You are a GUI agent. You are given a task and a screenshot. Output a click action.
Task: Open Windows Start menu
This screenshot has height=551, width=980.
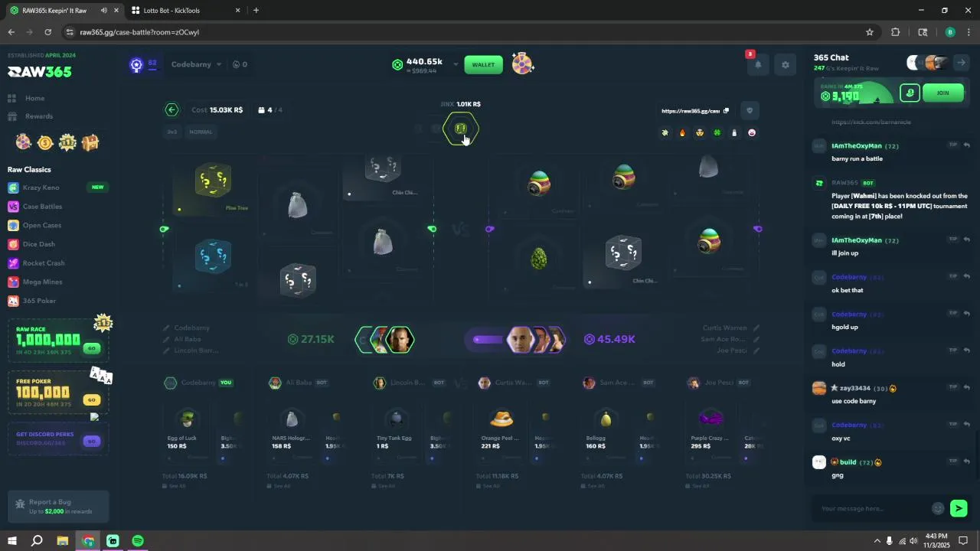coord(12,541)
